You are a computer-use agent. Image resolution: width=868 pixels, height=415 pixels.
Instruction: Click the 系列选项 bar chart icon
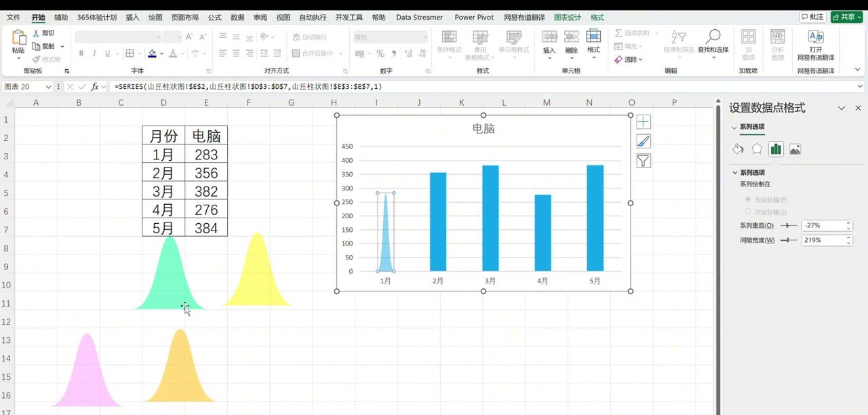tap(776, 148)
